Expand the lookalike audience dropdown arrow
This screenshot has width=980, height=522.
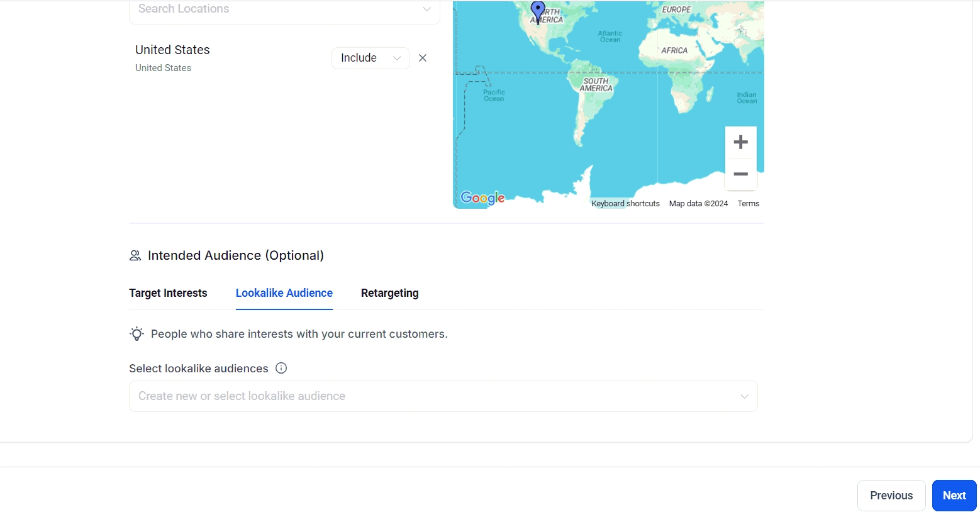click(x=744, y=397)
